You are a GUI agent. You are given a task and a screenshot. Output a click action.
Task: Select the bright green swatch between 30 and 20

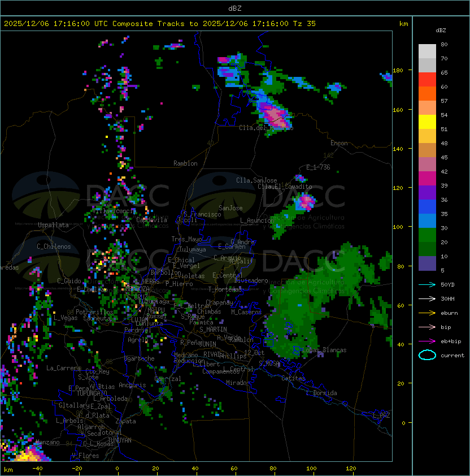coord(427,235)
